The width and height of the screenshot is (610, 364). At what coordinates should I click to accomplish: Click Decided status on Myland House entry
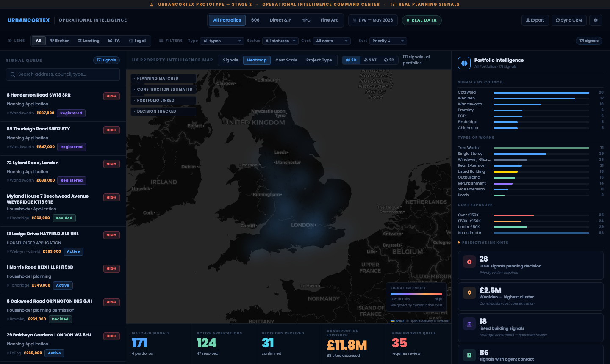coord(64,218)
